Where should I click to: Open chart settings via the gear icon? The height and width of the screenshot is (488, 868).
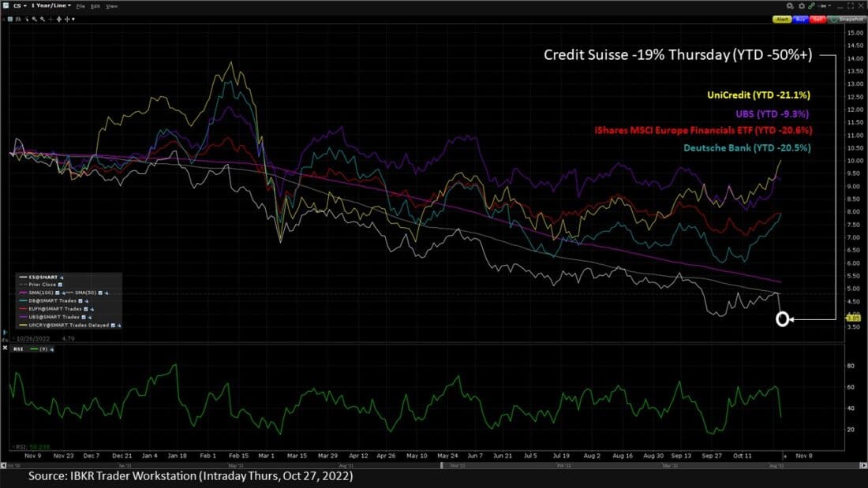pos(802,6)
